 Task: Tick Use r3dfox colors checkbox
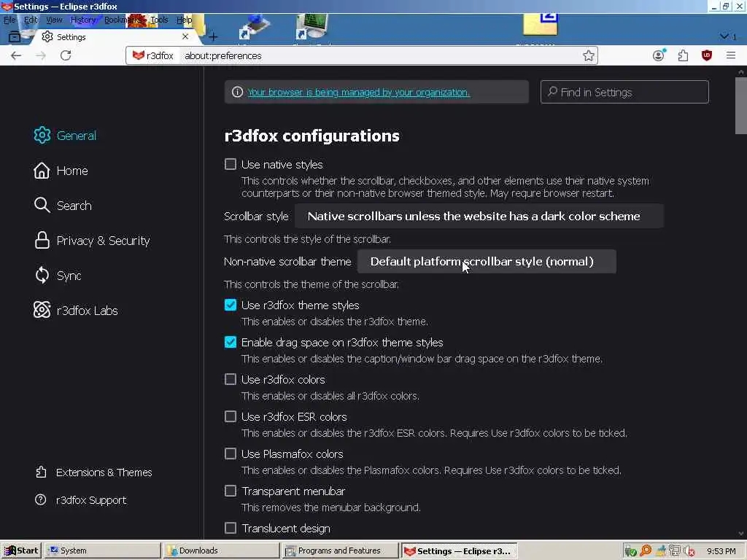click(231, 379)
